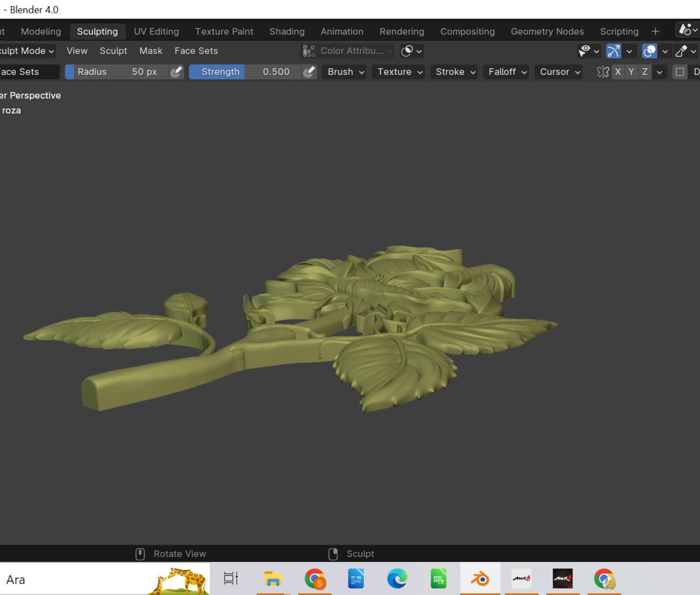Select the Sculpting workspace tab
The width and height of the screenshot is (700, 595).
[x=97, y=32]
